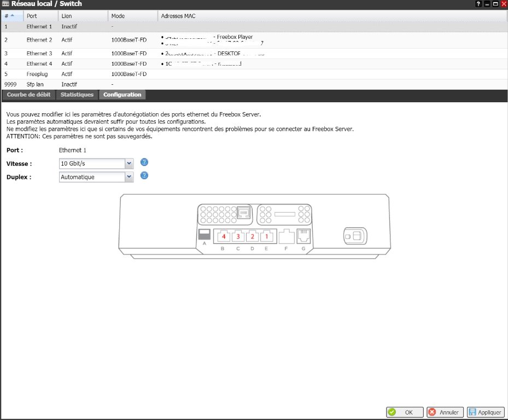The image size is (508, 420).
Task: Open the Configuration tab
Action: point(122,95)
